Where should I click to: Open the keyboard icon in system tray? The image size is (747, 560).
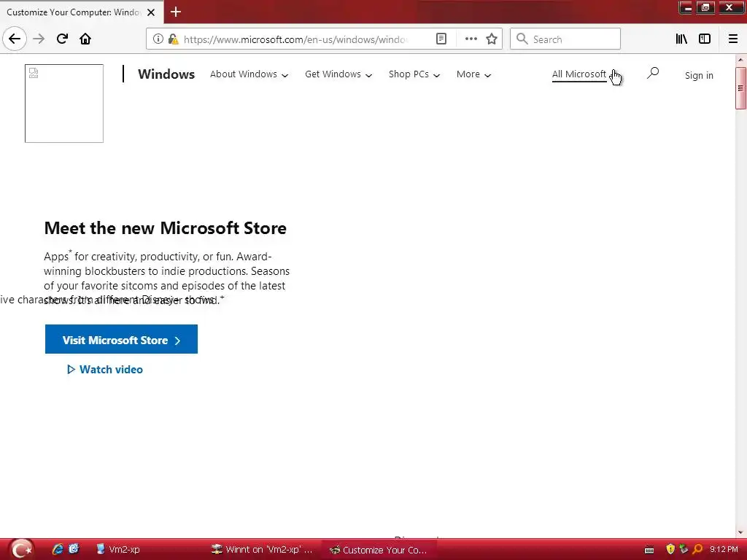pos(649,550)
